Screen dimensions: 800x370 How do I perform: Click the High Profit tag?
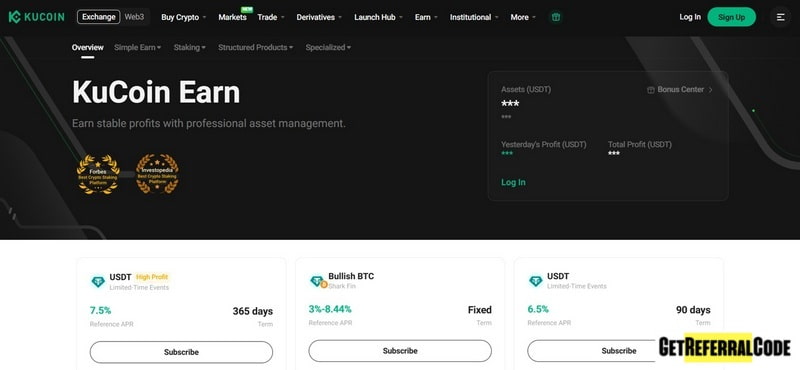point(152,277)
